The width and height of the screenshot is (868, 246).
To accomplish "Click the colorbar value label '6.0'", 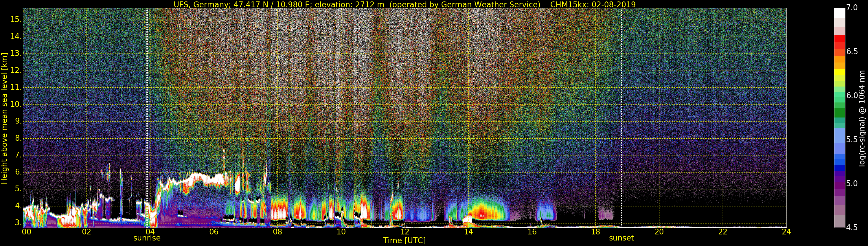I will point(852,96).
